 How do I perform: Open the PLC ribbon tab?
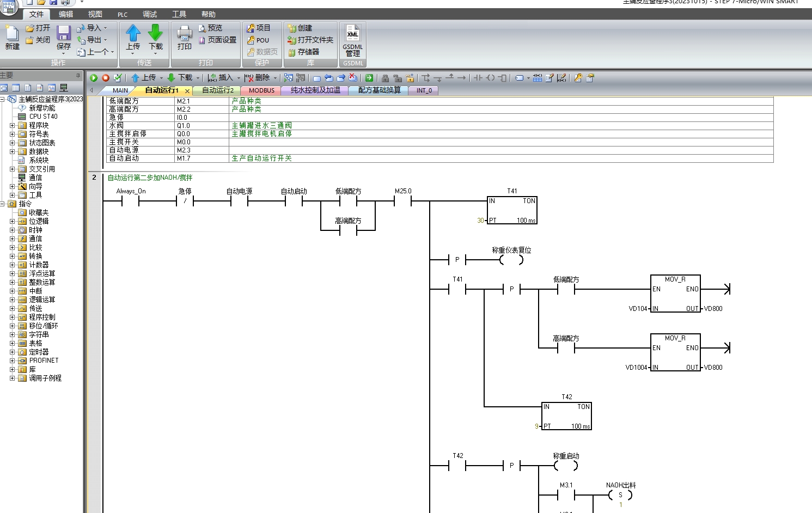coord(123,14)
